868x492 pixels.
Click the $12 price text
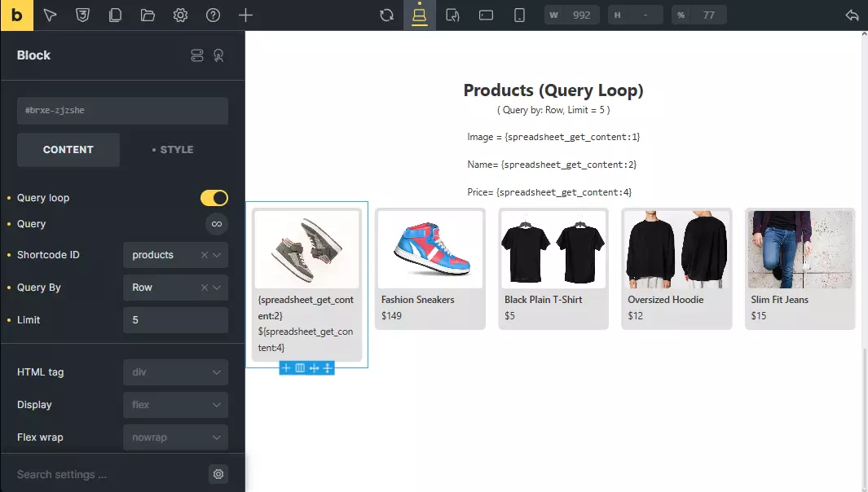[x=636, y=316]
